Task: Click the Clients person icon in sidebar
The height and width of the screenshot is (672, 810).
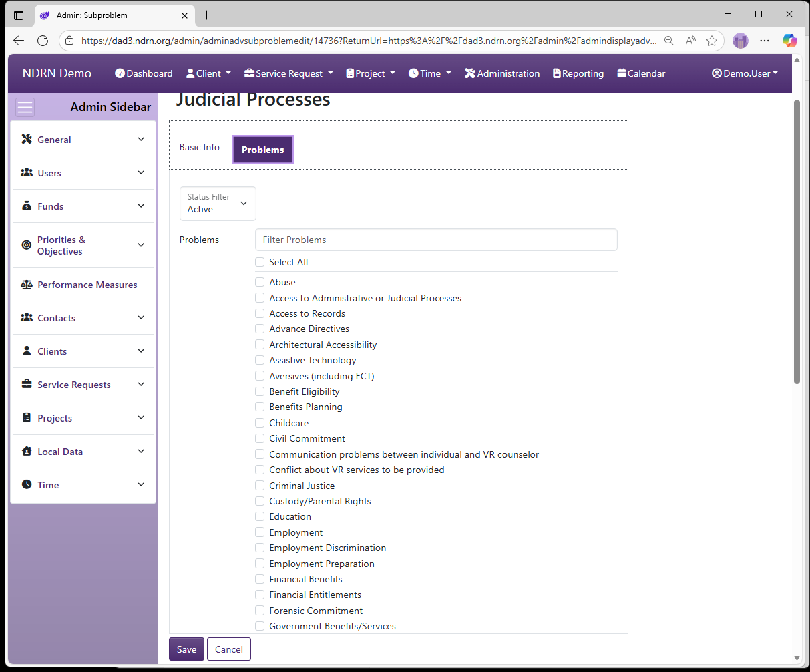Action: [x=27, y=351]
